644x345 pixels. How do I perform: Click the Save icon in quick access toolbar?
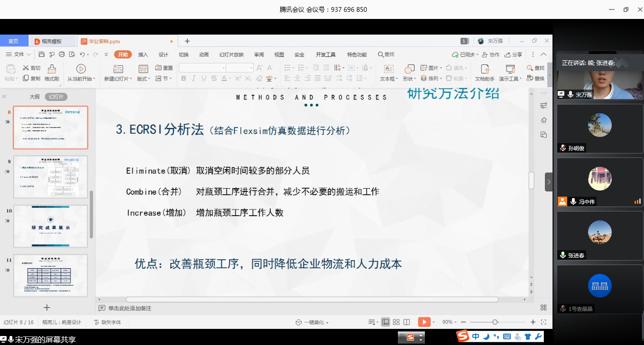[x=42, y=54]
